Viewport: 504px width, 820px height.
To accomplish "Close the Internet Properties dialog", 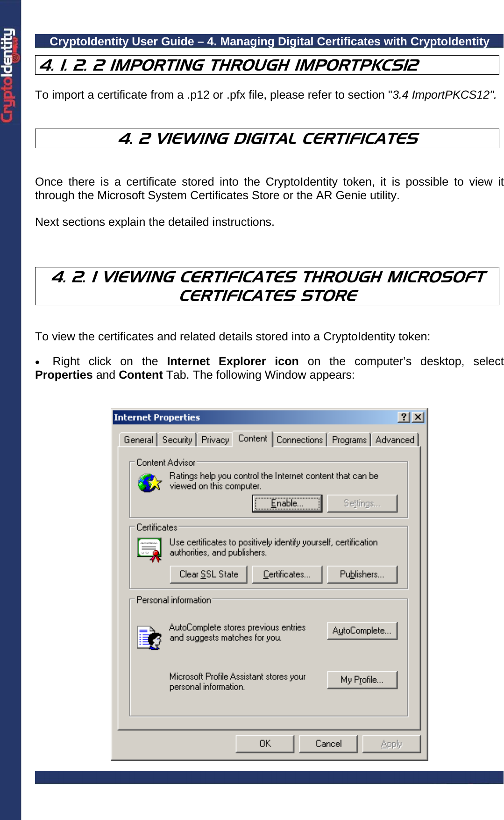I will [418, 417].
